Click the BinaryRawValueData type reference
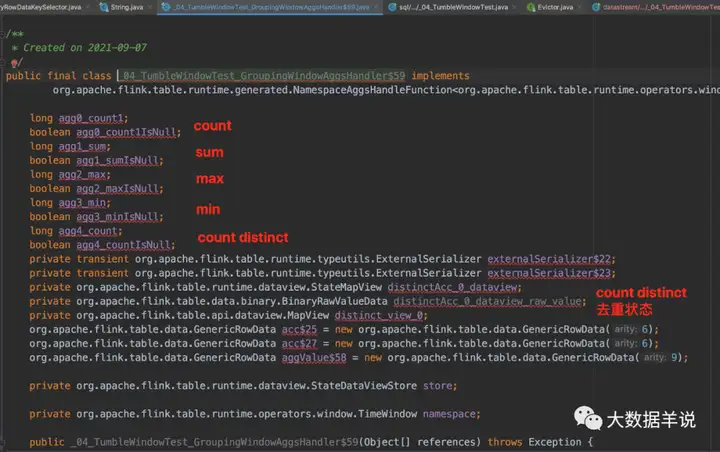720x452 pixels. pos(335,301)
